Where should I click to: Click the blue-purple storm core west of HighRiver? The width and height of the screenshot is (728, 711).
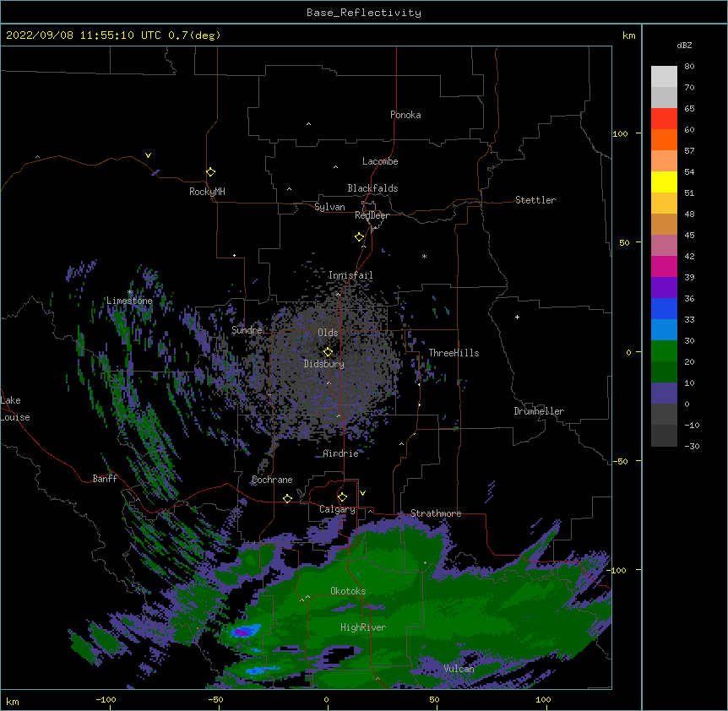pos(243,632)
